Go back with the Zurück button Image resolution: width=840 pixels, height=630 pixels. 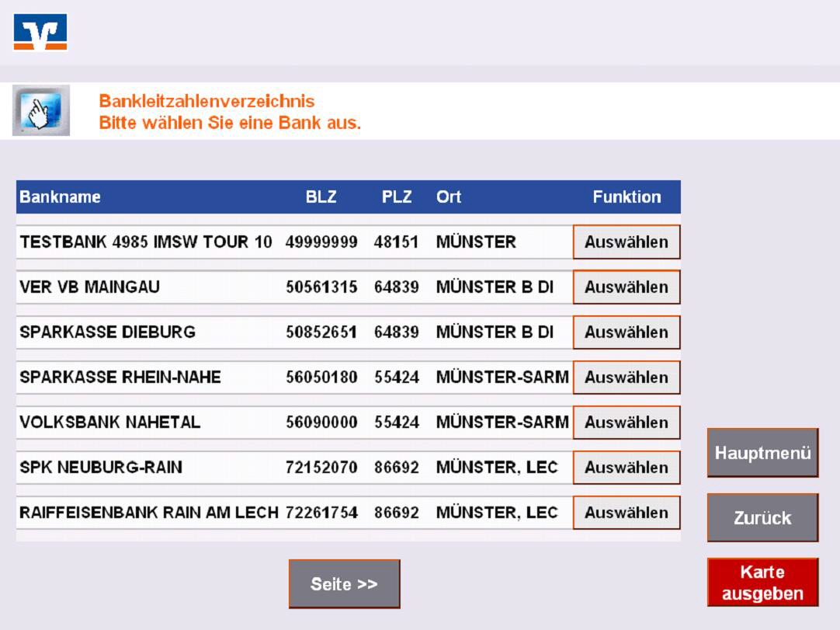[762, 518]
